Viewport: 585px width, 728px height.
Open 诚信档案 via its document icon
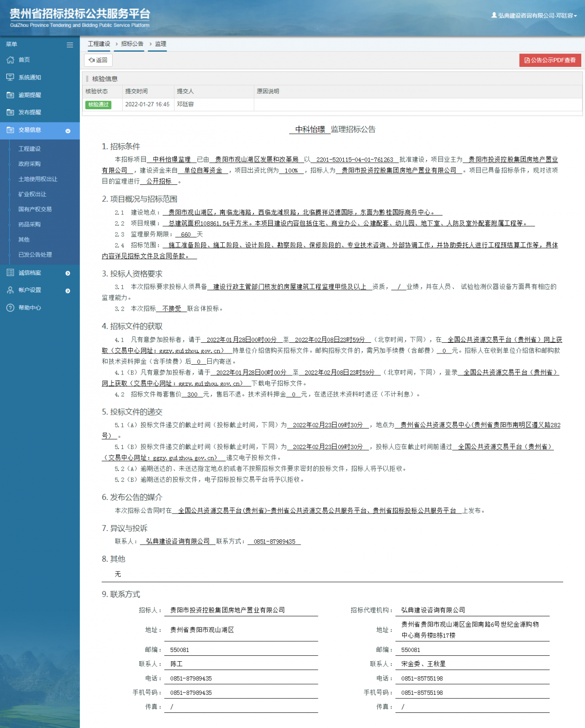click(x=11, y=273)
